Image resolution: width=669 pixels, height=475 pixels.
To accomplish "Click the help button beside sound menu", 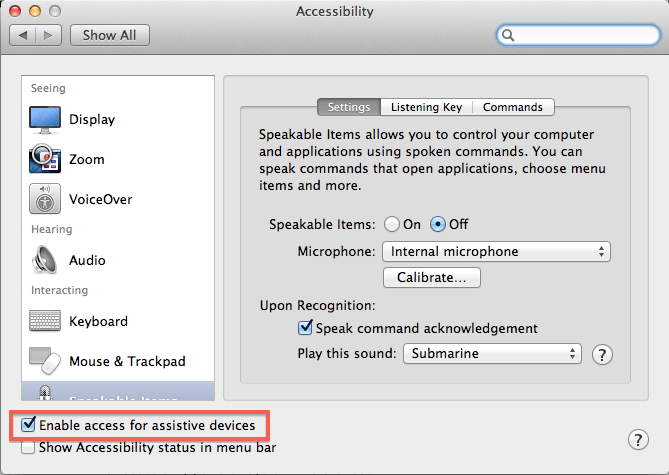I will click(602, 354).
